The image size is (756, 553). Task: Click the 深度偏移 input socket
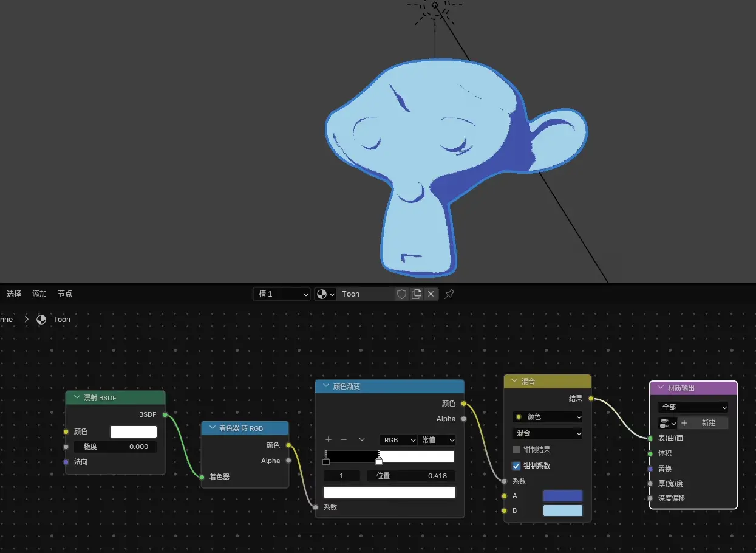(650, 498)
